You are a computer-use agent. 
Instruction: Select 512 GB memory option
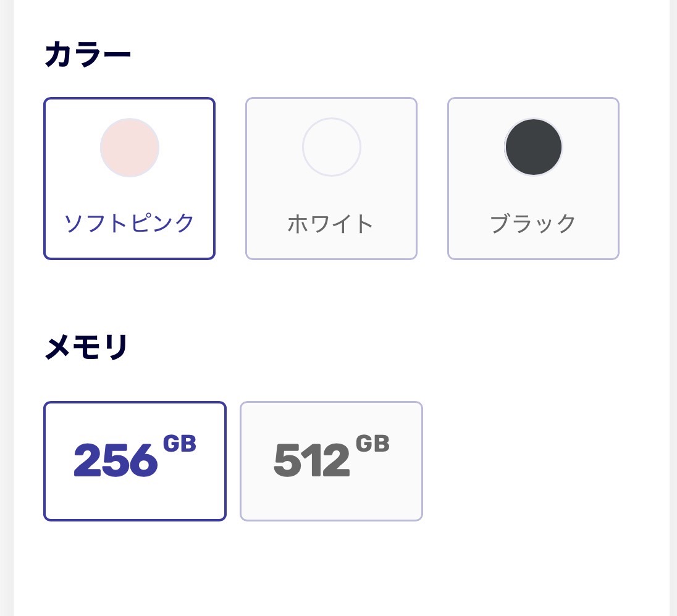tap(331, 461)
